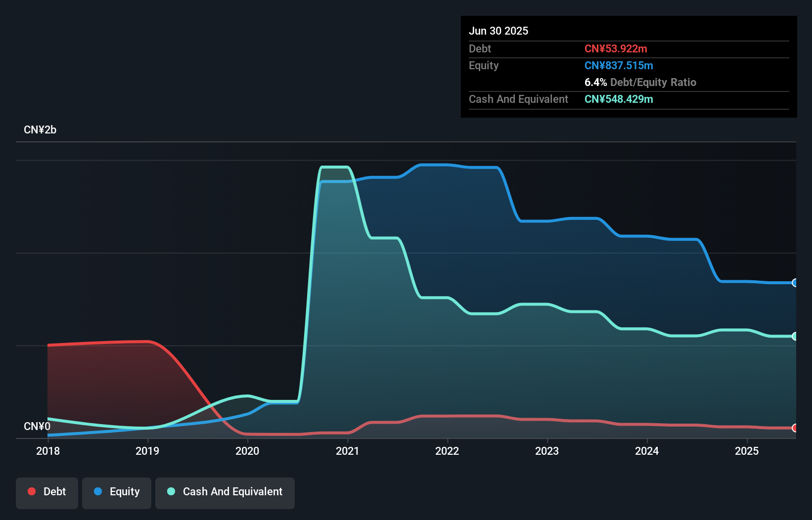The width and height of the screenshot is (812, 520).
Task: Expand the Debt/Equity Ratio detail row
Action: (x=640, y=82)
